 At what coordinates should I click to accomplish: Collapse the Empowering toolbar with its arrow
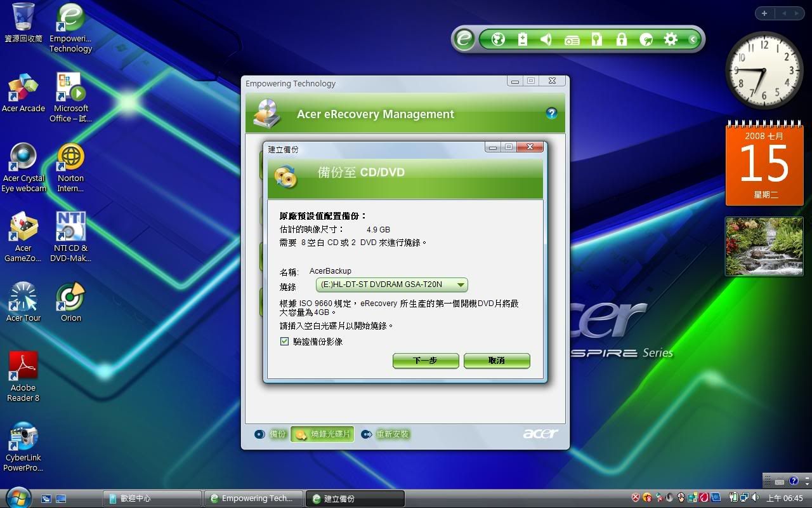(x=693, y=39)
